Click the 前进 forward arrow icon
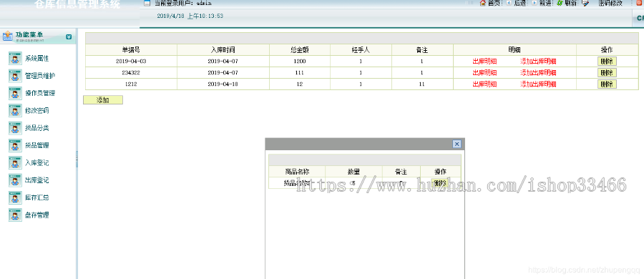This screenshot has height=279, width=644. (x=535, y=3)
